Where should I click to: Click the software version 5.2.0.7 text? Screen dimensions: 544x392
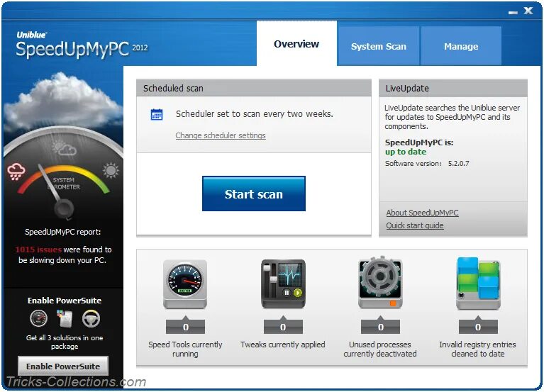pos(458,163)
